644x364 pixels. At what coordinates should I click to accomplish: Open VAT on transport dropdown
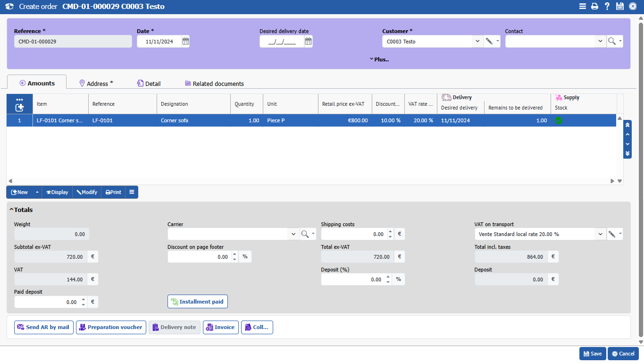coord(600,234)
